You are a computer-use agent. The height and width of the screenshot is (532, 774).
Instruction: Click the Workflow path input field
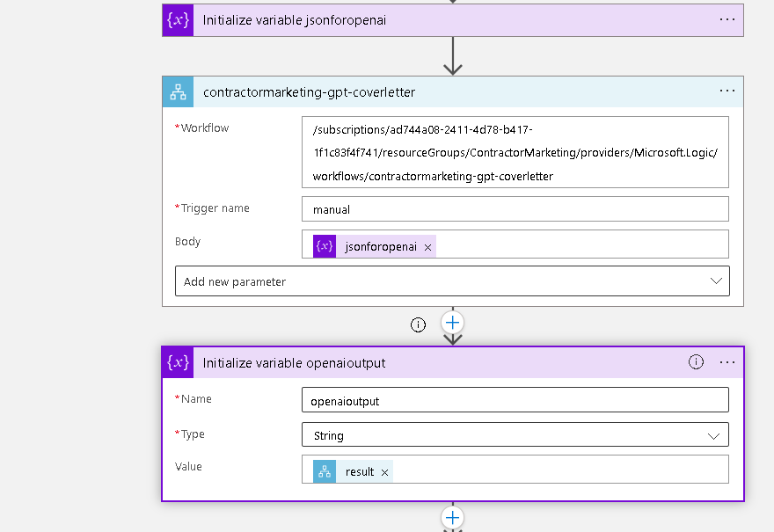click(x=515, y=152)
